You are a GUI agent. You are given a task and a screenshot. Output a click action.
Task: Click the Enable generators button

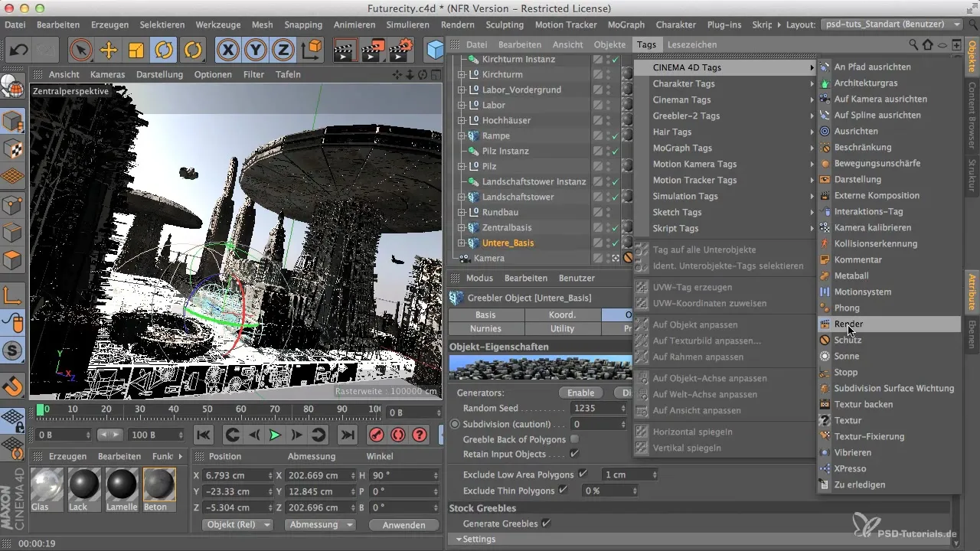[x=580, y=393]
